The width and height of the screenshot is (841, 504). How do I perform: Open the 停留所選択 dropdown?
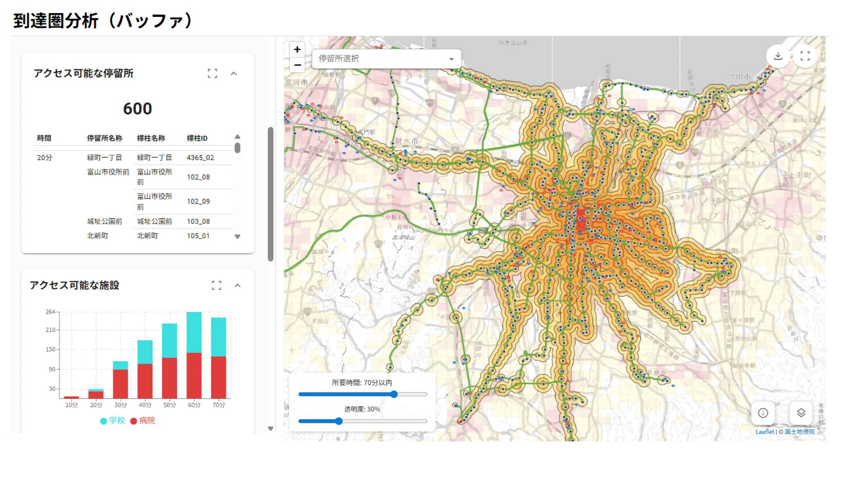click(386, 59)
